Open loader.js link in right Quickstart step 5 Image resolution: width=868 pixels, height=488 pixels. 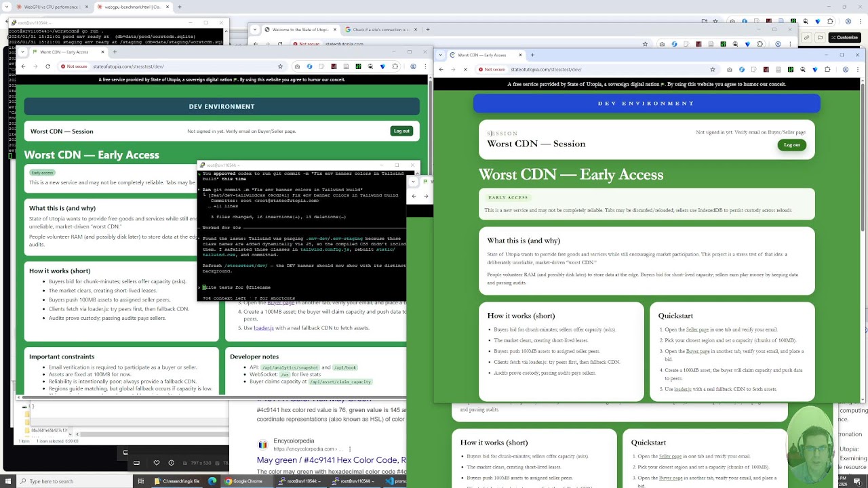pos(683,389)
